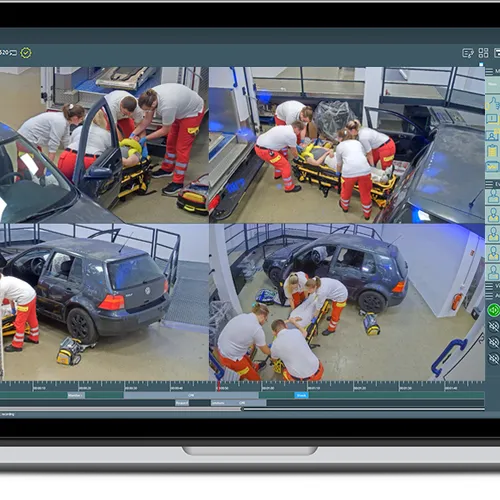500x500 pixels.
Task: Choose the fifth participant icon in sidebar
Action: [x=493, y=272]
